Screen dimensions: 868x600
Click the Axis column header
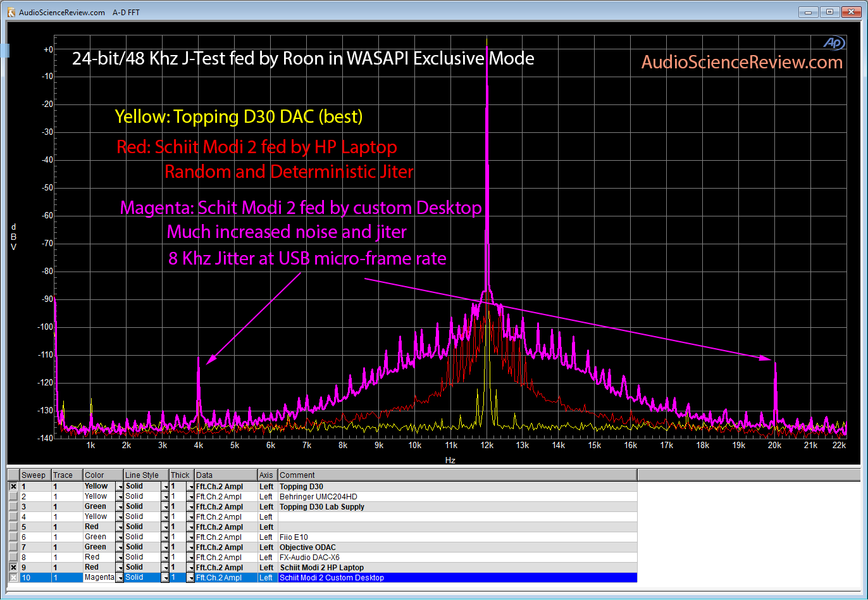[x=268, y=475]
